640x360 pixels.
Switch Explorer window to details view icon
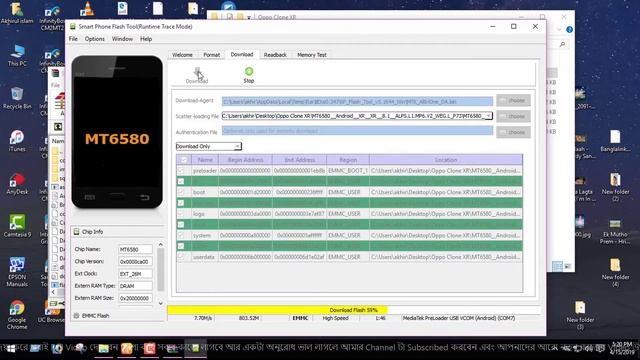tap(557, 266)
